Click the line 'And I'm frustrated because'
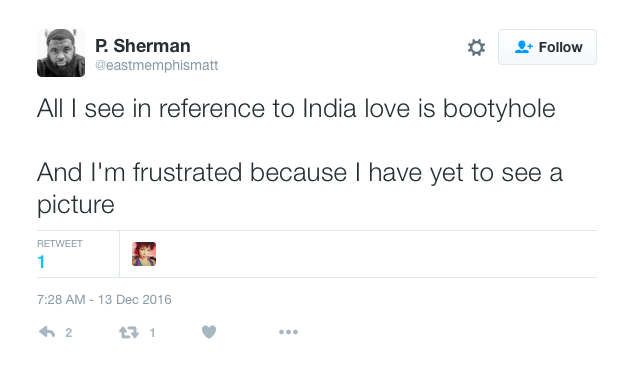This screenshot has width=632, height=371. [300, 173]
